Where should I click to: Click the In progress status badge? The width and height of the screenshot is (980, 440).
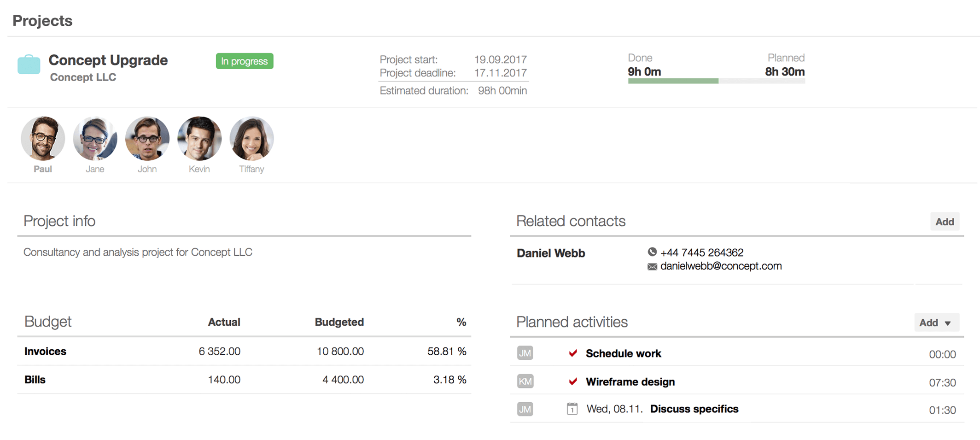245,61
